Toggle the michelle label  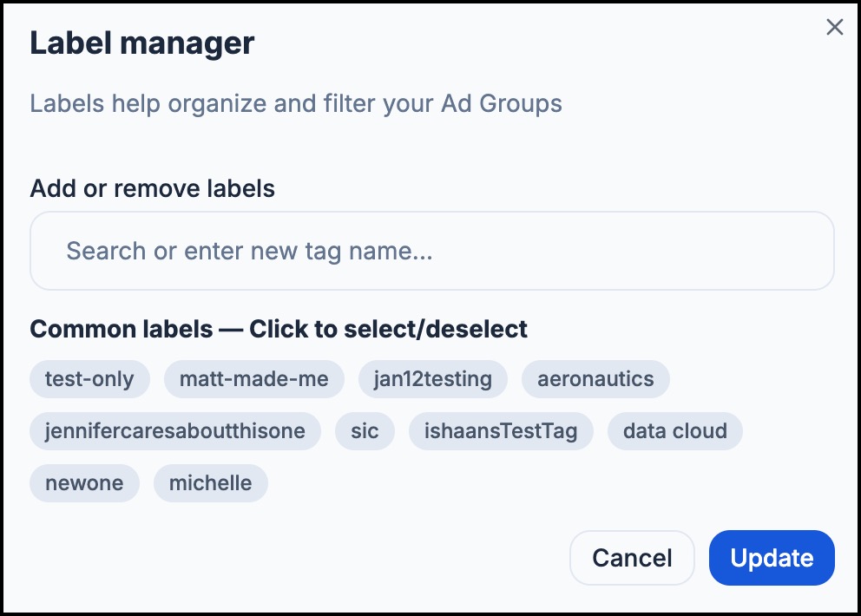tap(210, 483)
